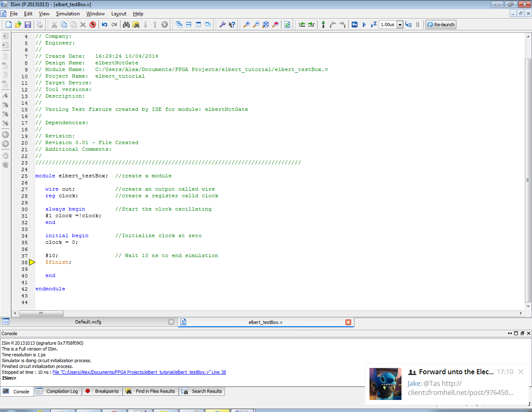This screenshot has width=532, height=412.
Task: Click yellow current-line arrow marker
Action: [x=32, y=262]
